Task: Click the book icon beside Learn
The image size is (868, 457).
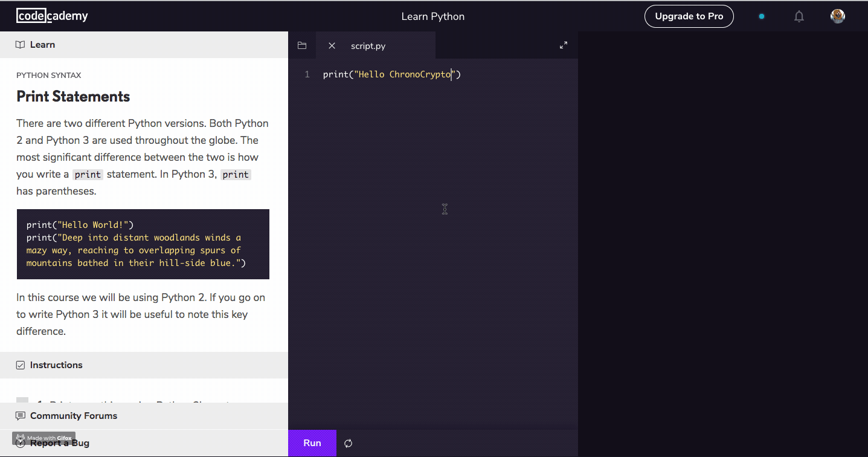Action: pos(21,45)
